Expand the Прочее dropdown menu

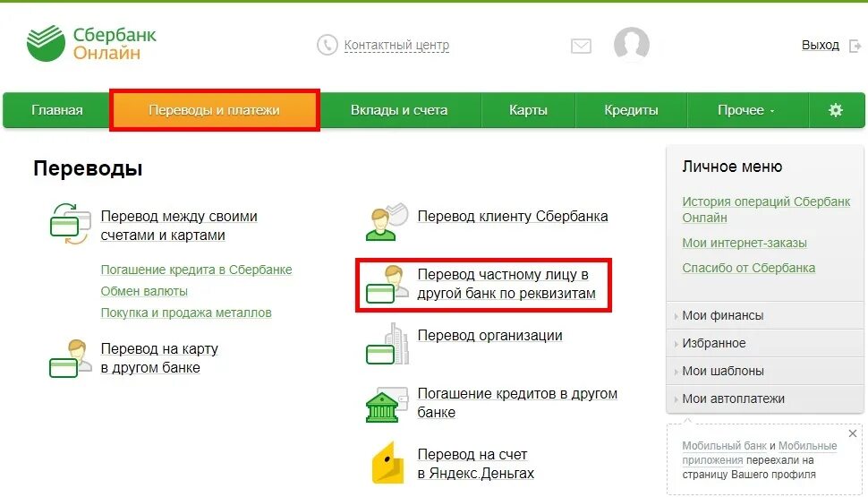pyautogui.click(x=746, y=110)
